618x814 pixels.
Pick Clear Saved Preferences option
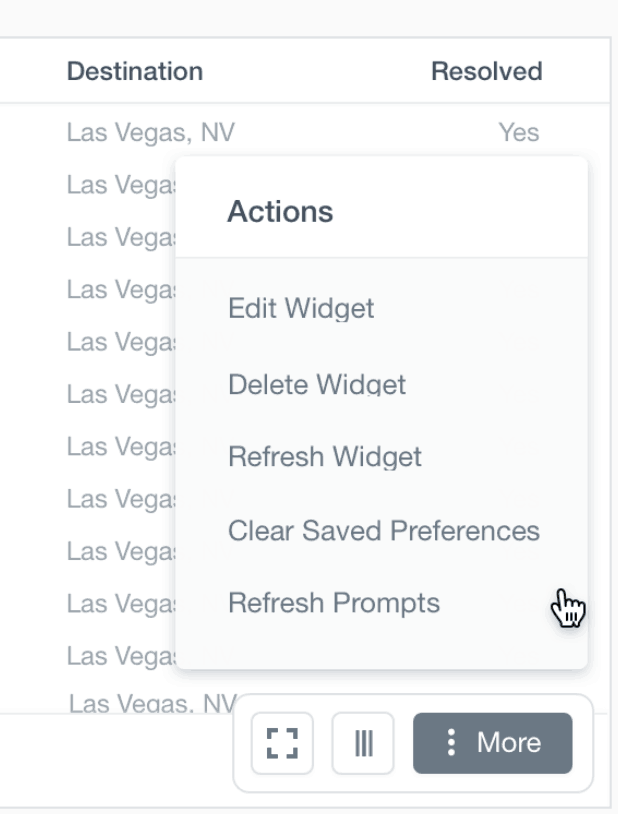(x=383, y=530)
